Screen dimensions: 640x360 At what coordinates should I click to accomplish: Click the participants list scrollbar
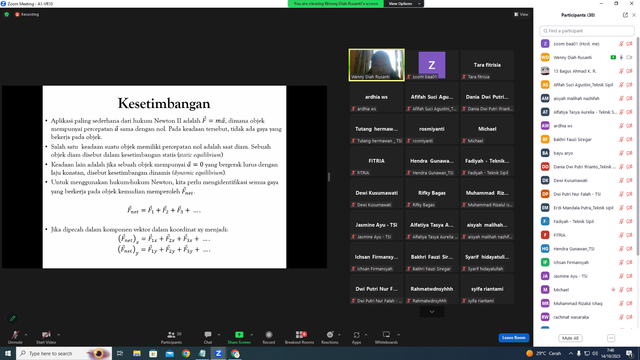click(x=638, y=147)
